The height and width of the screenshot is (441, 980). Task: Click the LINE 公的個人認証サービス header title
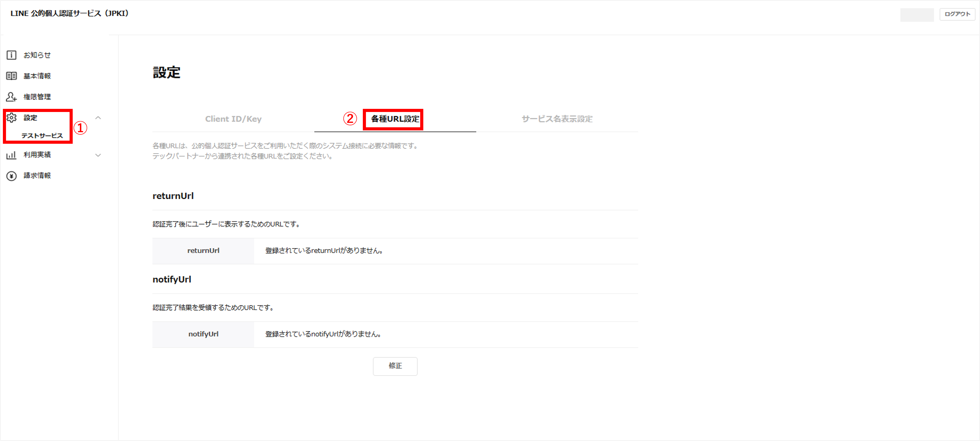(x=70, y=13)
